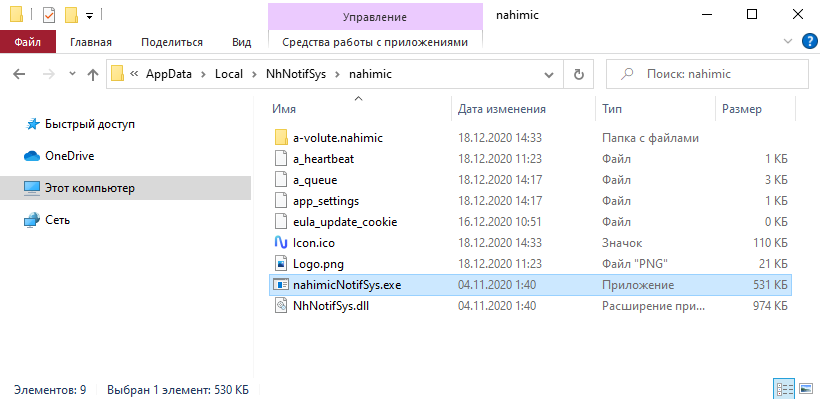The image size is (820, 399).
Task: Navigate to AppData in the breadcrumb
Action: (169, 74)
